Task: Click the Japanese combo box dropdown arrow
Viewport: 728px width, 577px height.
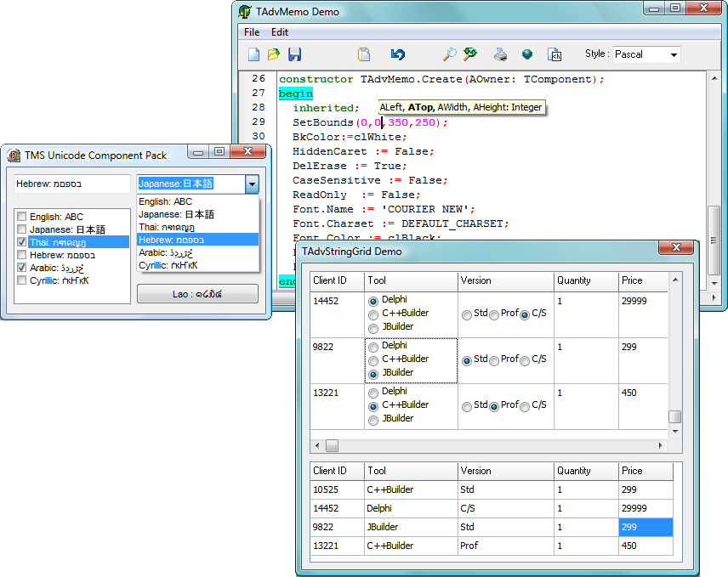Action: (252, 184)
